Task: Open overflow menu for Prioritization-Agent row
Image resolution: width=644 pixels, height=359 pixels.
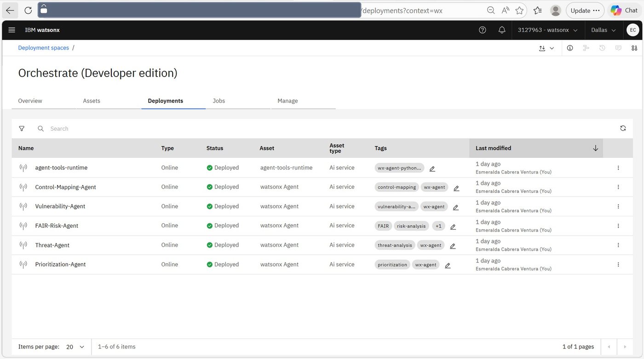Action: [618, 264]
